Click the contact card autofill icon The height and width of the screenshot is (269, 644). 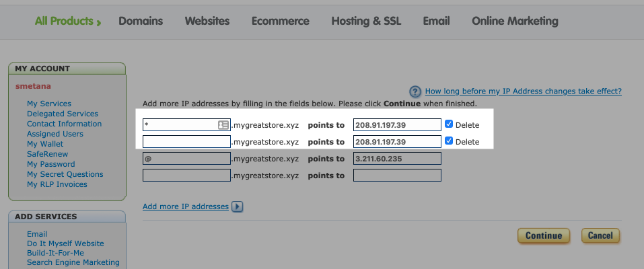click(223, 125)
